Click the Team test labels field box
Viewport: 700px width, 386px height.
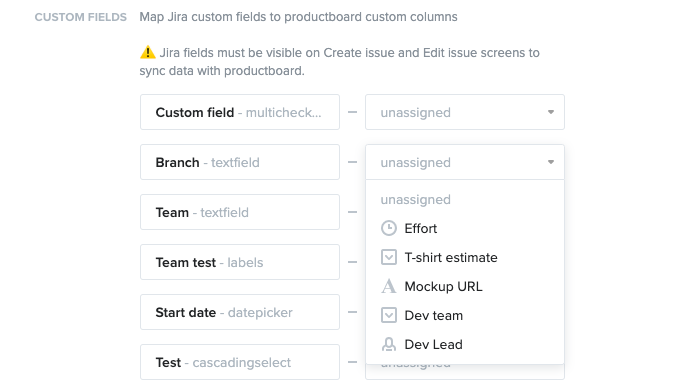[x=240, y=262]
